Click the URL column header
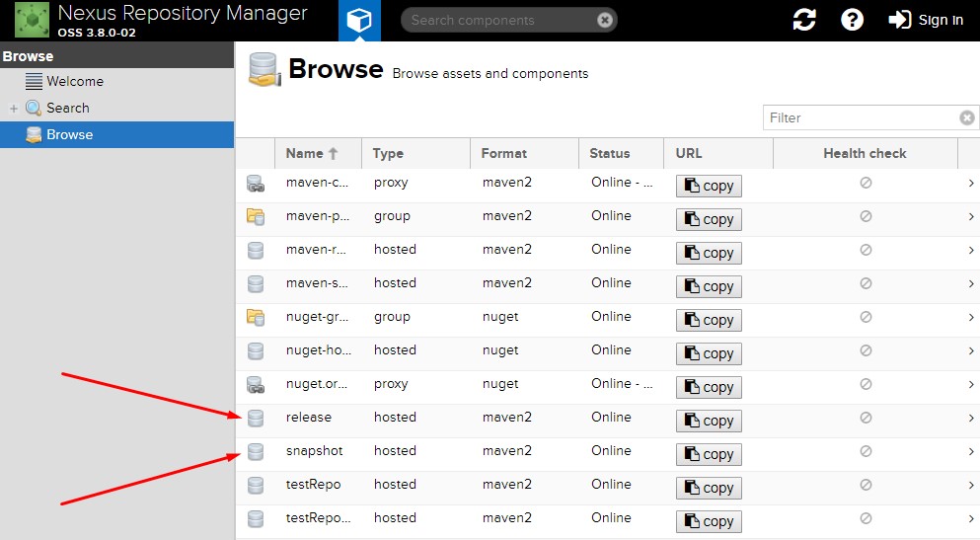This screenshot has width=980, height=540. pyautogui.click(x=718, y=153)
